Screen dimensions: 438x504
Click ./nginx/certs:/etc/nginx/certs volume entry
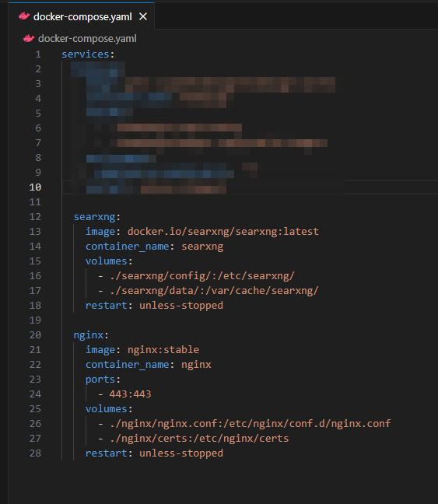(199, 439)
